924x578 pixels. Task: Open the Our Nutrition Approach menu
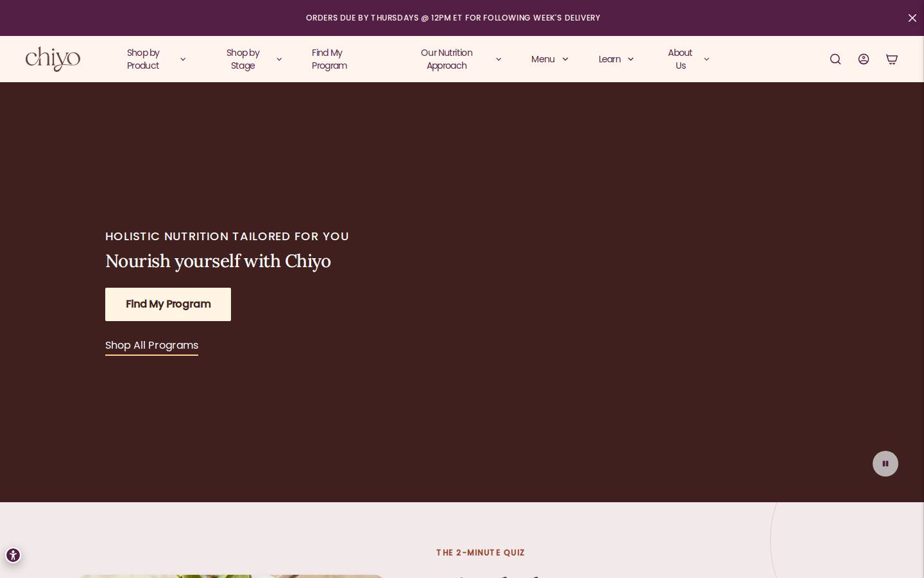pyautogui.click(x=447, y=59)
